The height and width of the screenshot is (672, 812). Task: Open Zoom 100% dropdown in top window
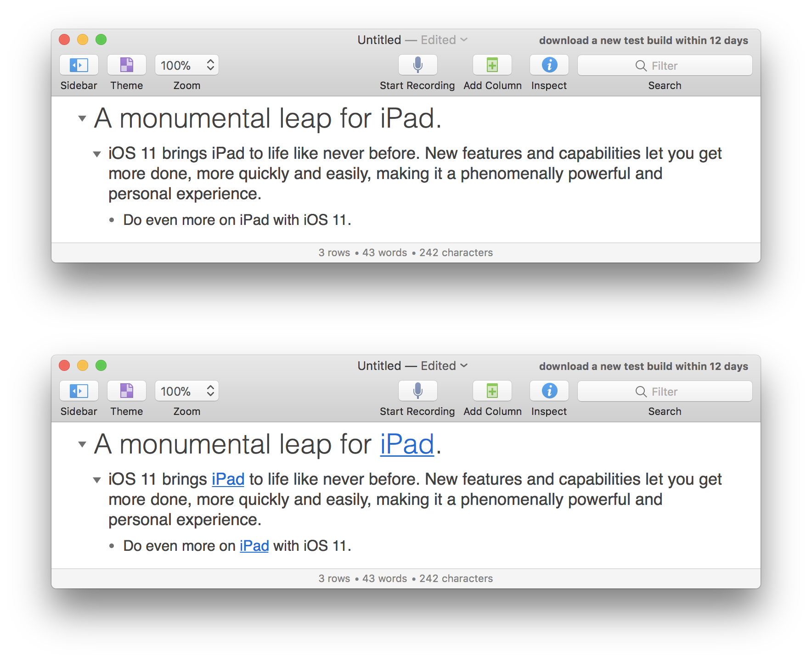click(x=187, y=65)
